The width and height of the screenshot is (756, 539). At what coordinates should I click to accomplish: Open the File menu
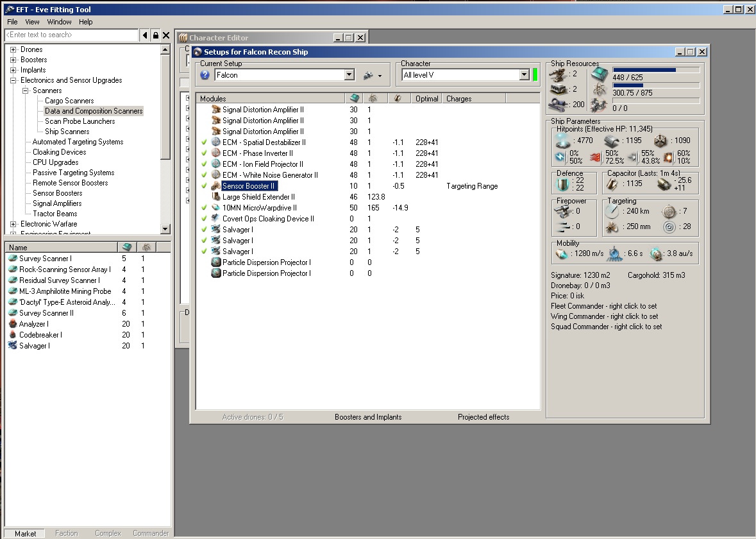point(13,22)
